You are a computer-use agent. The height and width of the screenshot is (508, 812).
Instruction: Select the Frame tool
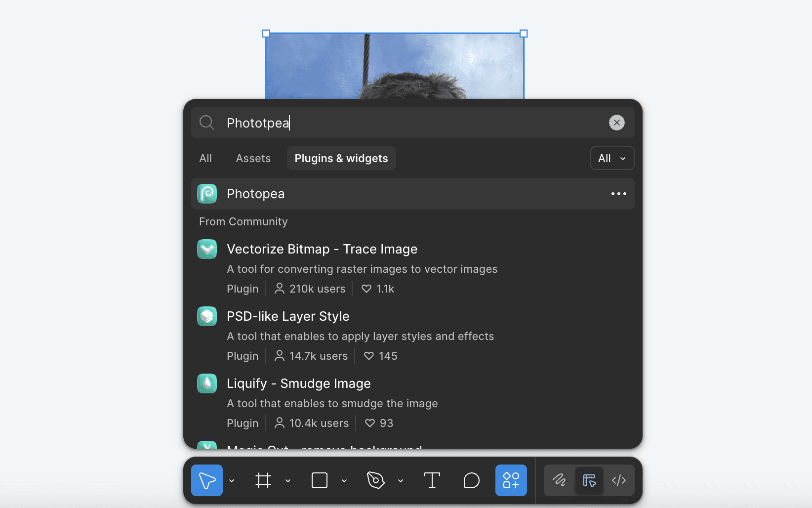tap(263, 480)
